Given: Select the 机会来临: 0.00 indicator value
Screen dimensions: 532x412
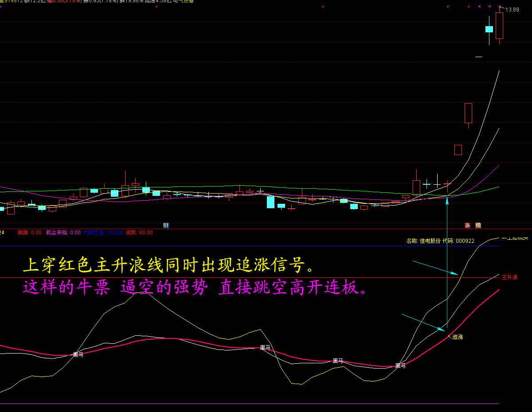Looking at the screenshot, I should (63, 232).
